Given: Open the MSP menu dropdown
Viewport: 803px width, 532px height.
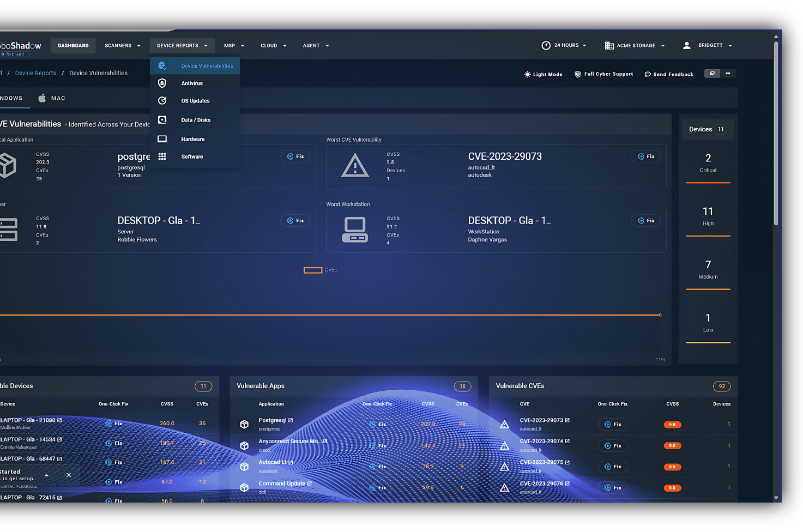Looking at the screenshot, I should pos(233,45).
